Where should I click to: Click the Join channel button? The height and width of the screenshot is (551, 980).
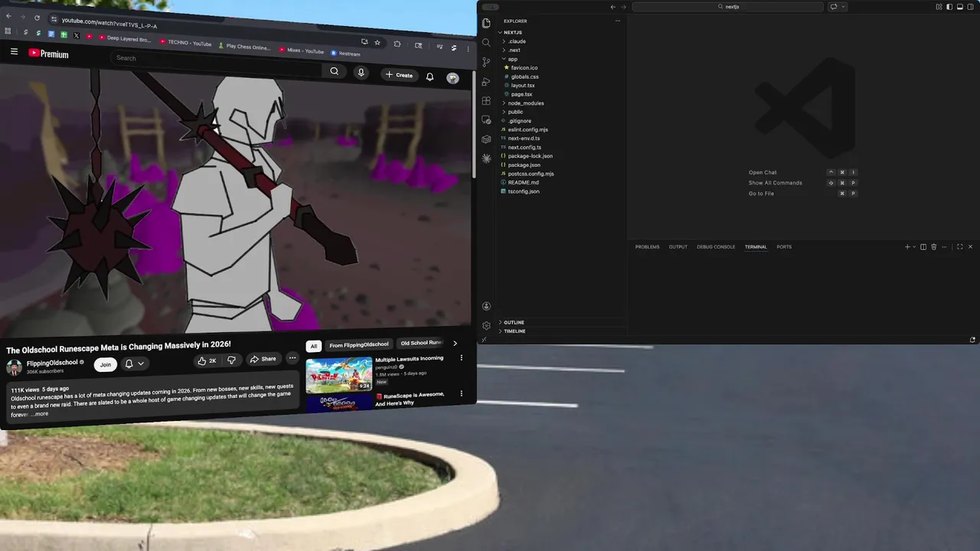tap(106, 364)
